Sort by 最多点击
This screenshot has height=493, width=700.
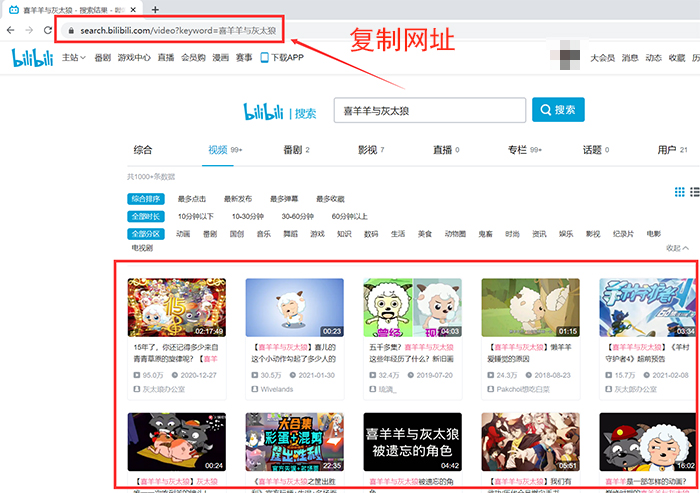[192, 199]
